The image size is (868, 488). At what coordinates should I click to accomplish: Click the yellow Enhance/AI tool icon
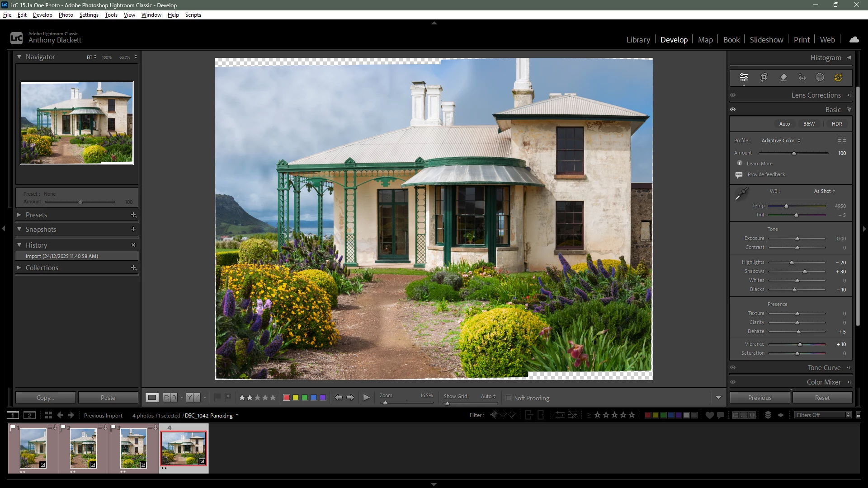coord(838,77)
